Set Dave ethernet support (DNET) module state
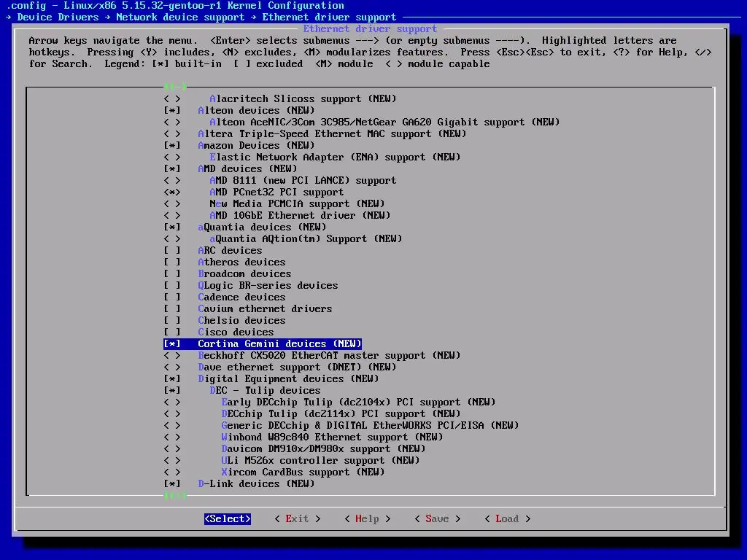 coord(172,367)
